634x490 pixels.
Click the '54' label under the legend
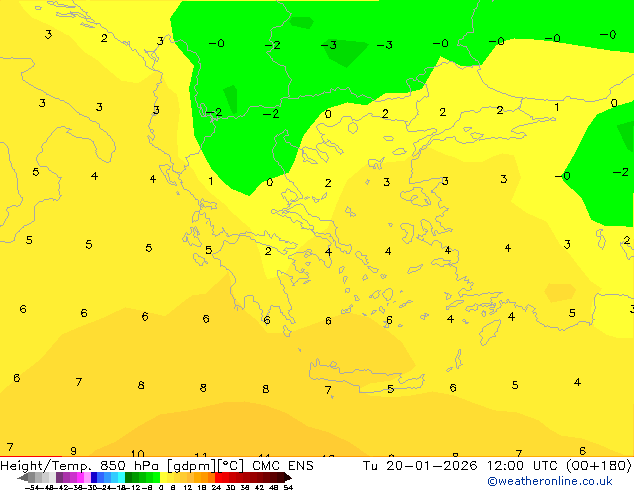point(288,487)
